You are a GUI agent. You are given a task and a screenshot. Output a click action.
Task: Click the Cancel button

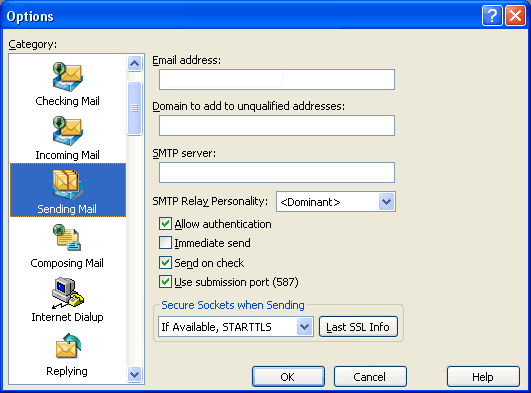pos(370,376)
